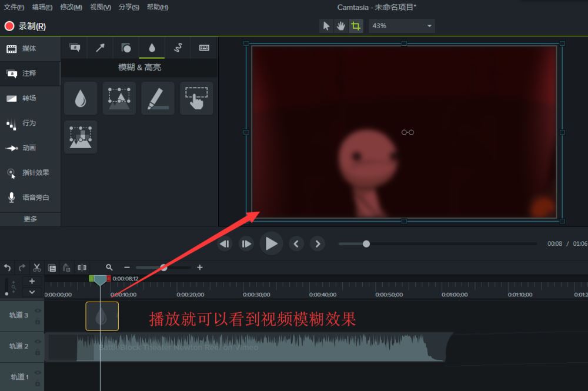The height and width of the screenshot is (391, 588).
Task: Open the 语音旁白 voice narration tab
Action: (30, 198)
